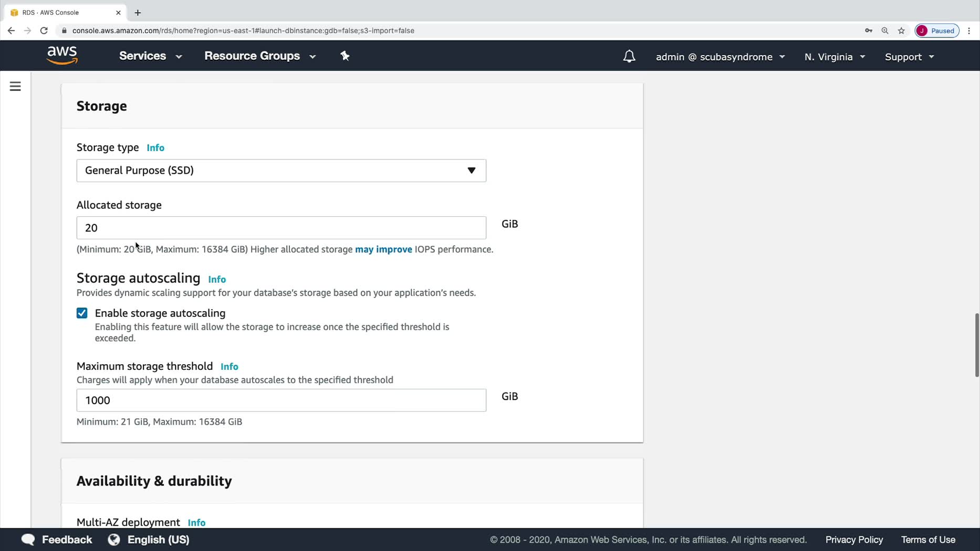
Task: Open the Privacy Policy link
Action: pos(854,539)
